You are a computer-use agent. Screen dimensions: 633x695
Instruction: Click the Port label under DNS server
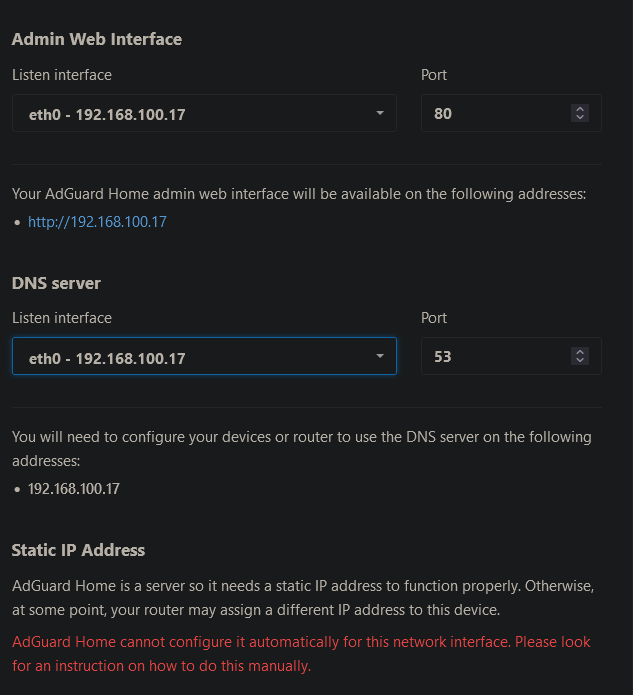tap(434, 318)
